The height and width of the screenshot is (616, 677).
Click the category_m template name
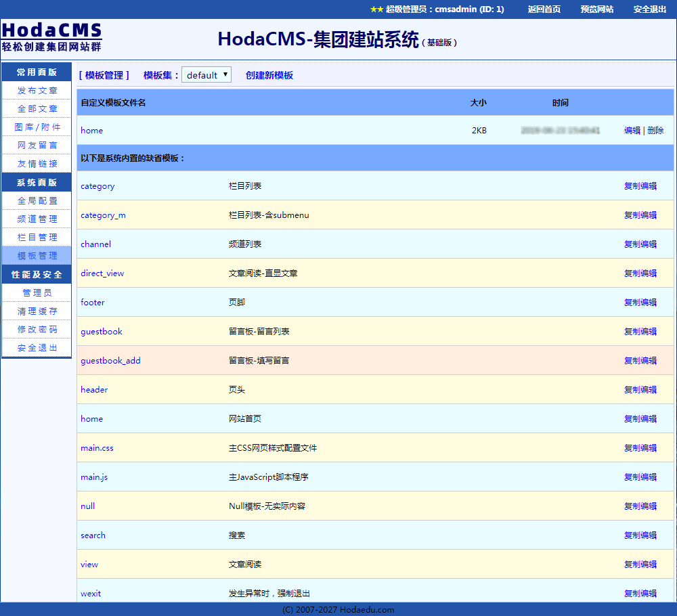103,215
